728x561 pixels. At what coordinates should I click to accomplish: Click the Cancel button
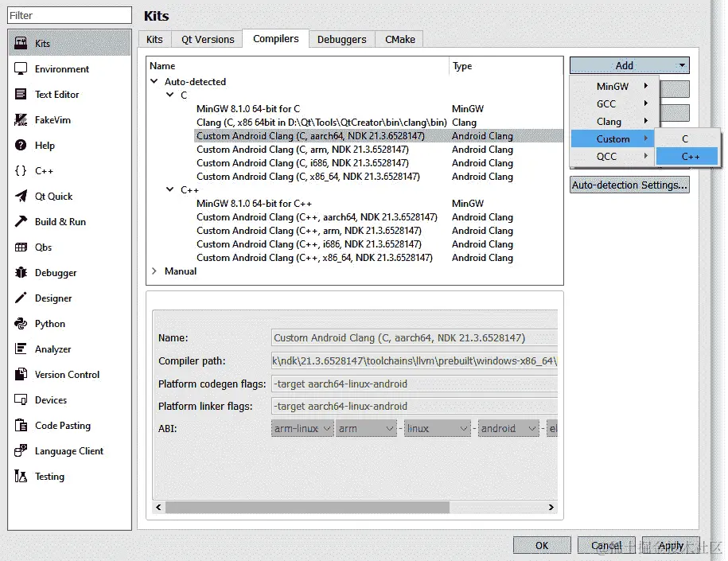(606, 545)
